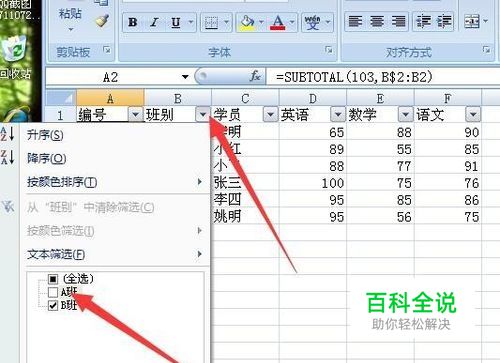Open Recycle Bin desktop icon
The height and width of the screenshot is (363, 500).
[x=14, y=57]
